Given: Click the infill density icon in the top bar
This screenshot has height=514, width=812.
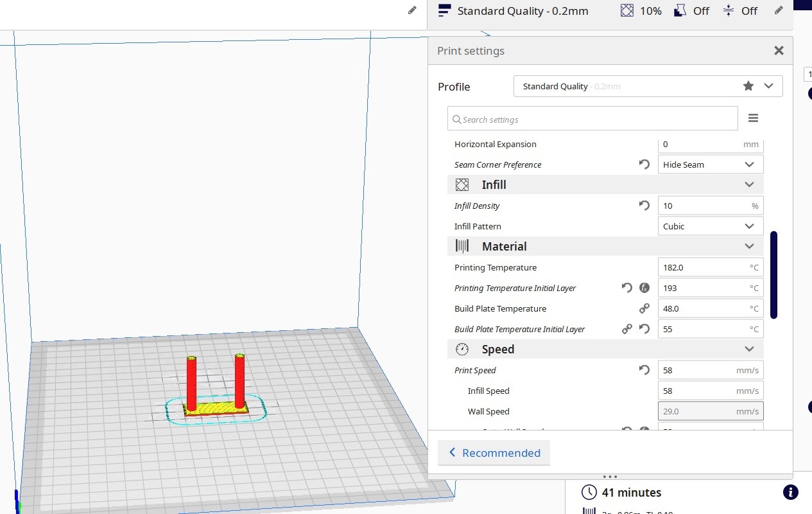Looking at the screenshot, I should (626, 10).
